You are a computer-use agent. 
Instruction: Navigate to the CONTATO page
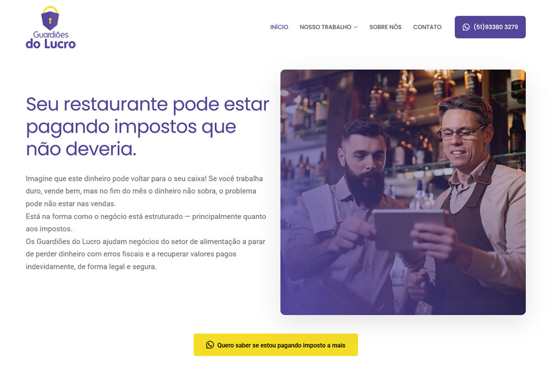427,27
